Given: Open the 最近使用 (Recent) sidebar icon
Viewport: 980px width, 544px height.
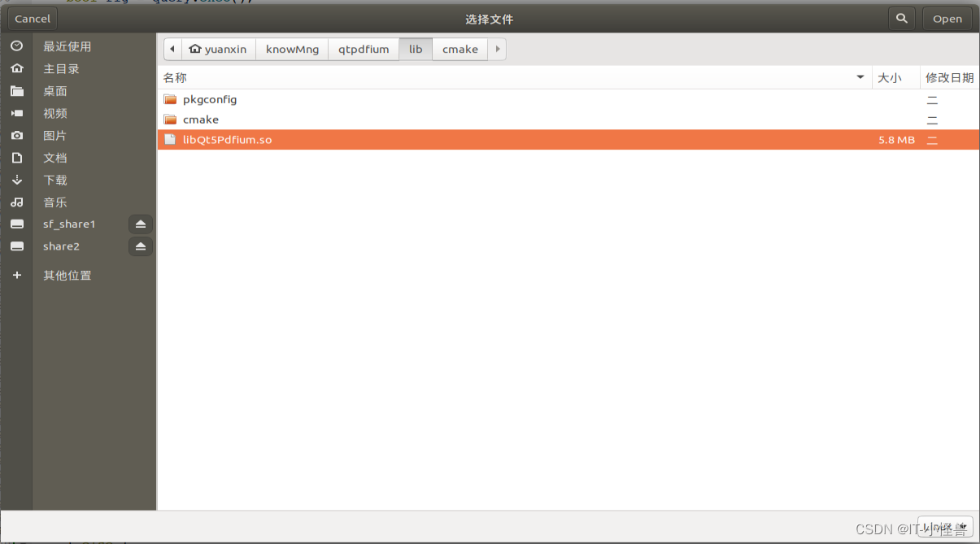Looking at the screenshot, I should (x=16, y=46).
